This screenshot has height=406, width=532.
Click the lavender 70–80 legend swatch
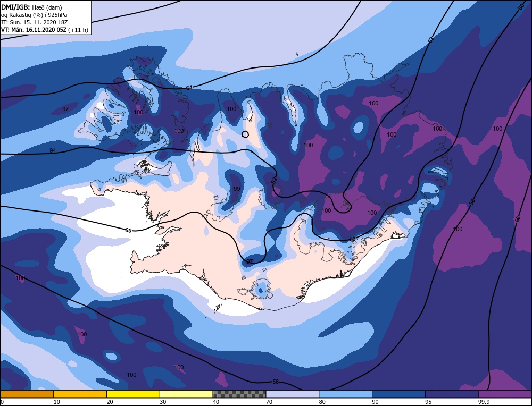(x=293, y=394)
